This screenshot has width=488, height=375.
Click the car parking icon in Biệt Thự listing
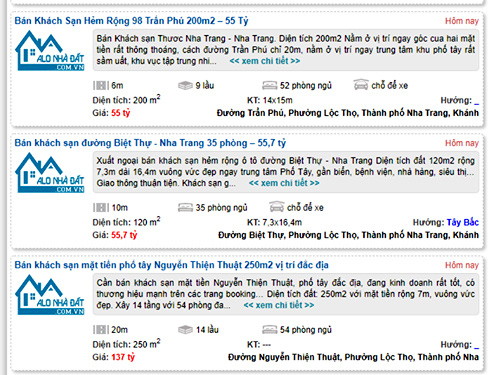click(x=277, y=207)
